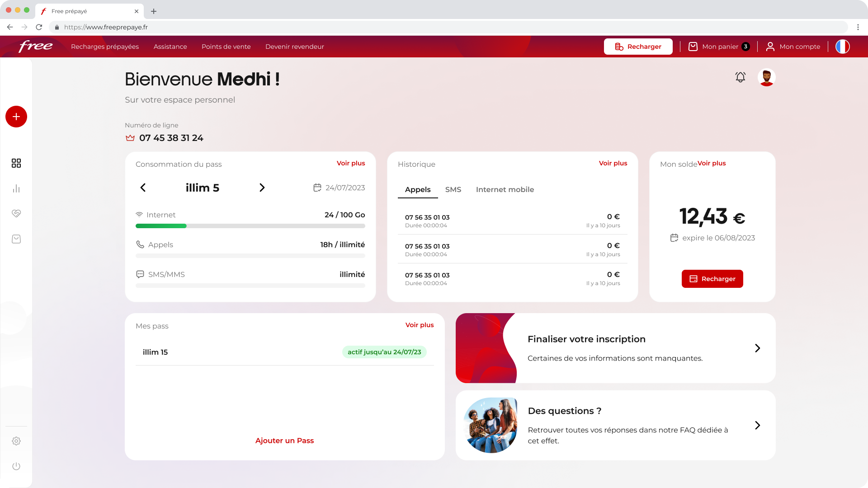This screenshot has height=488, width=868.
Task: Click the Des questions group photo thumbnail
Action: [x=491, y=425]
